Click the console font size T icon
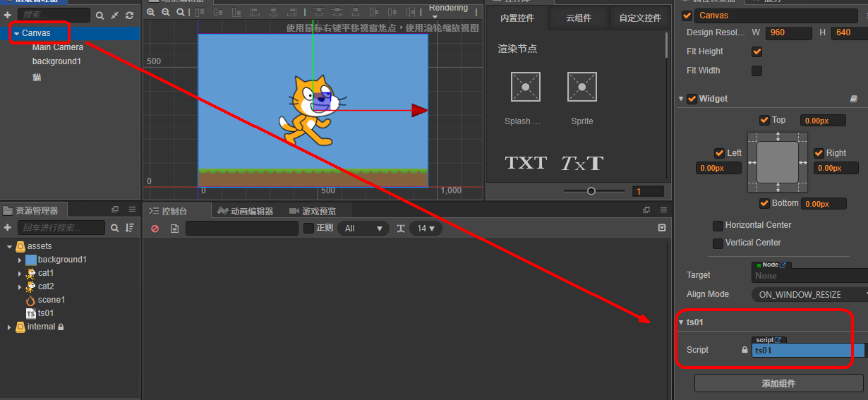868x400 pixels. click(401, 229)
